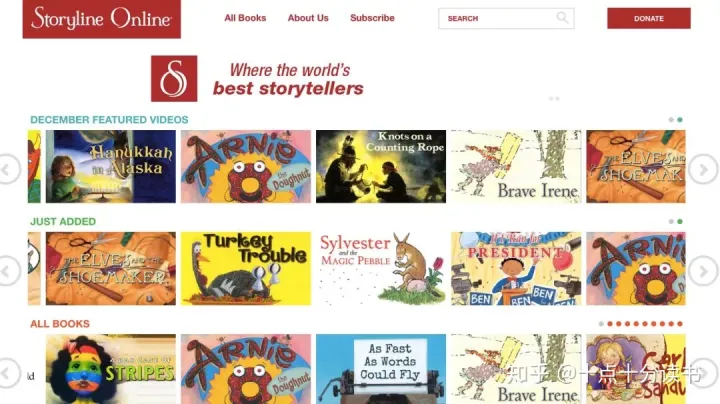Go to the Subscribe page
This screenshot has width=720, height=404.
pyautogui.click(x=372, y=18)
